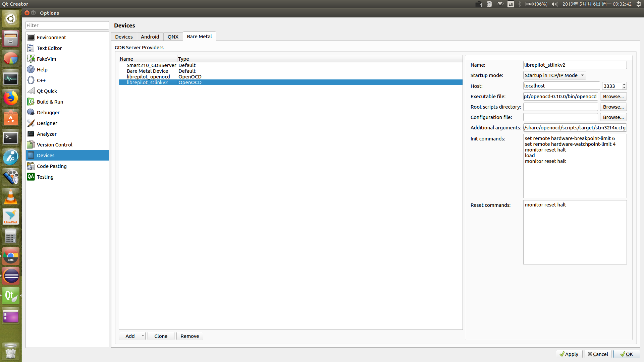The width and height of the screenshot is (644, 362).
Task: Select the FakeVim settings category
Action: tap(46, 59)
